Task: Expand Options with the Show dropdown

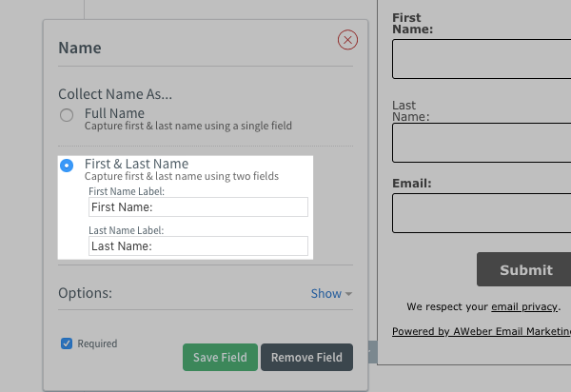Action: click(331, 293)
